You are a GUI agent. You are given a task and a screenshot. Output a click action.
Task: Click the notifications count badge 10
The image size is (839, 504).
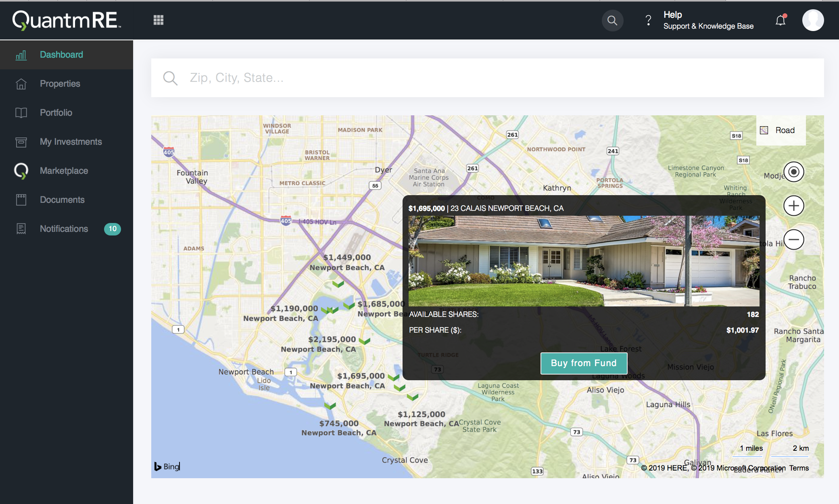(x=113, y=229)
